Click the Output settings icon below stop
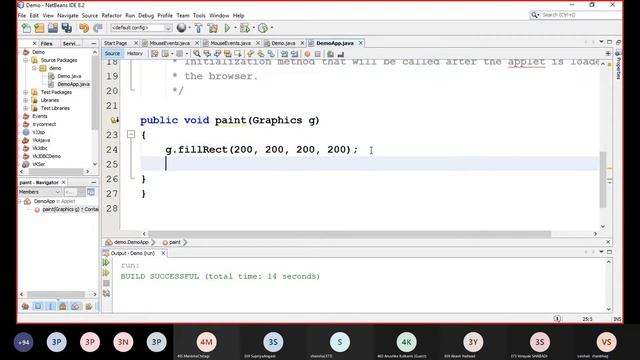 pyautogui.click(x=106, y=293)
